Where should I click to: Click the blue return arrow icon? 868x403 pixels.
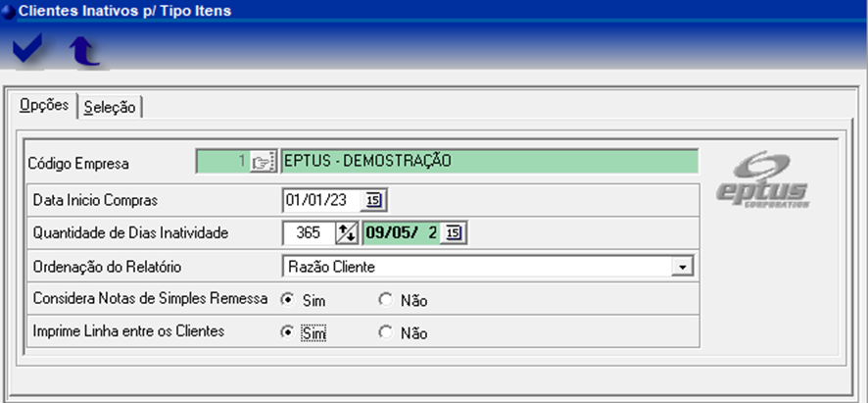(84, 50)
